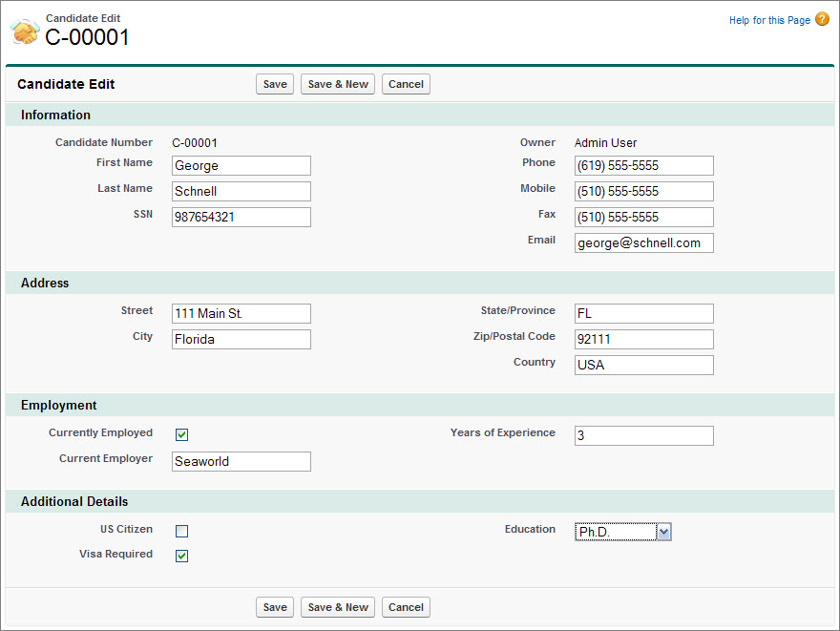Click the Currently Employed label
The width and height of the screenshot is (840, 631).
click(101, 432)
